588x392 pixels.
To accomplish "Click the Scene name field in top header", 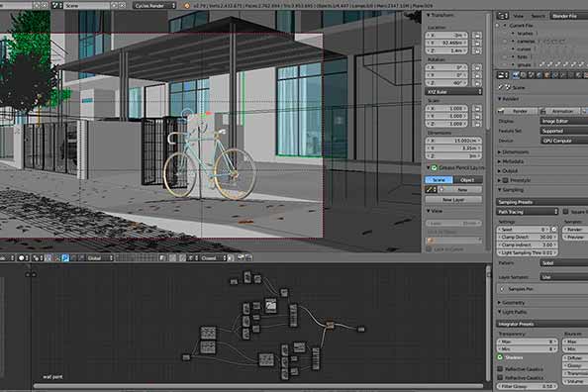I will tap(87, 6).
